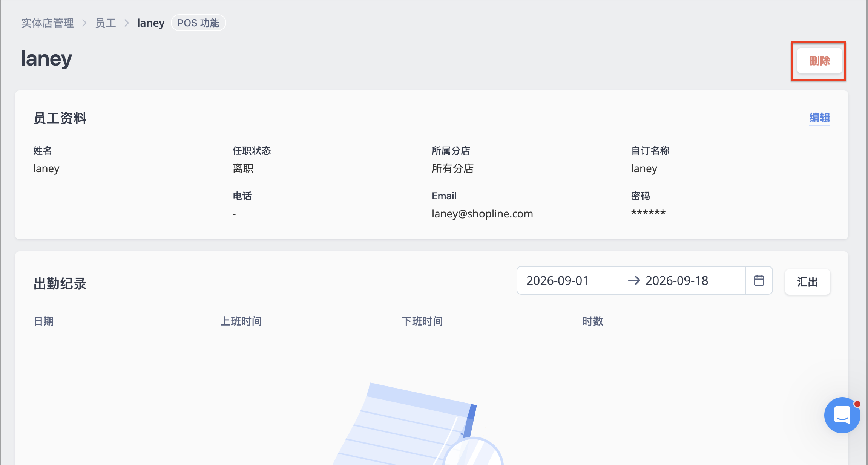Select end date 2026-09-18 field
868x465 pixels.
click(x=677, y=281)
